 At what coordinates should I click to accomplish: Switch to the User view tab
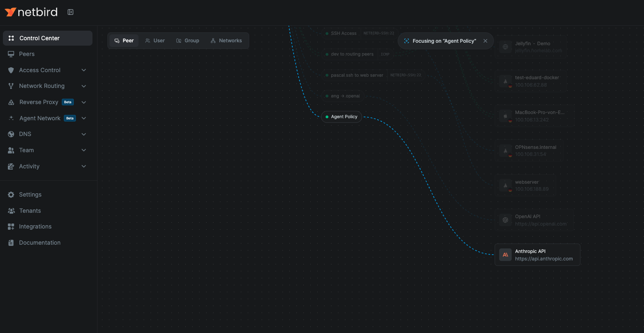tap(155, 41)
